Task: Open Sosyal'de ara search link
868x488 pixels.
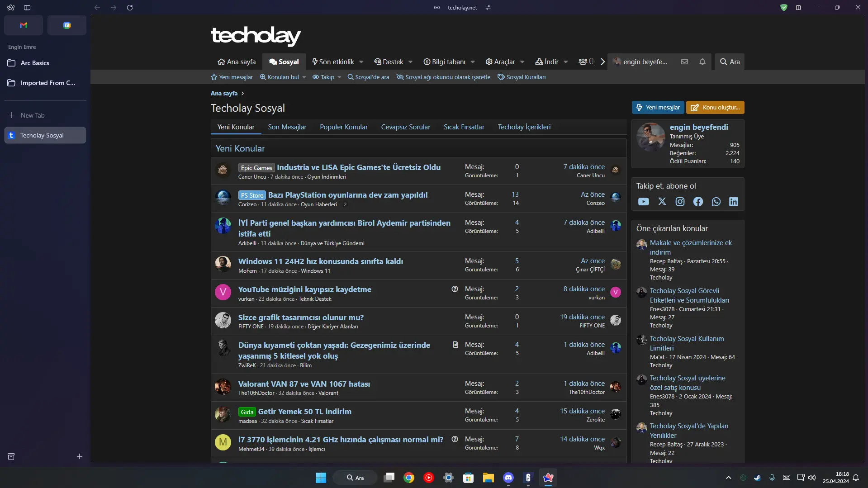Action: pyautogui.click(x=368, y=77)
